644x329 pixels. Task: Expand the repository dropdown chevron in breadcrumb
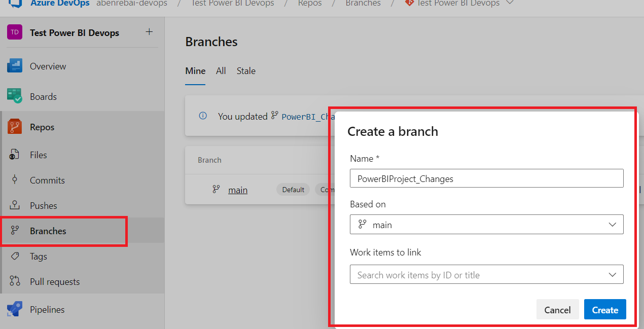[510, 3]
